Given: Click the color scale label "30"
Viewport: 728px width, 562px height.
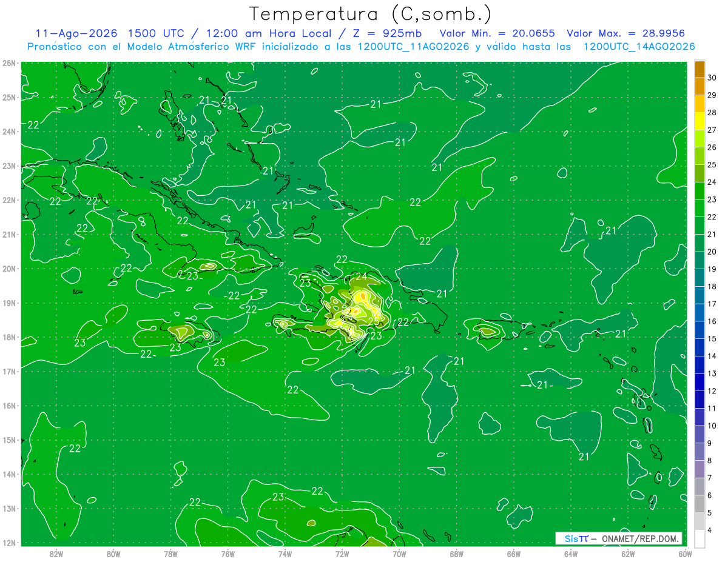Looking at the screenshot, I should (712, 77).
